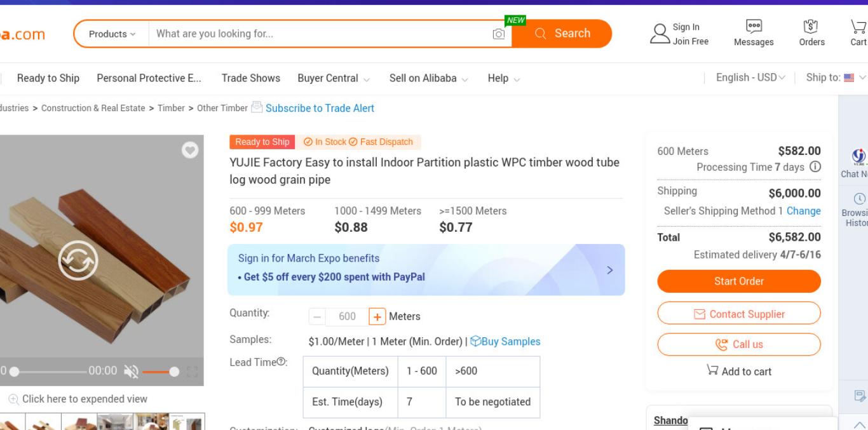This screenshot has height=430, width=868.
Task: Toggle fullscreen on the product video
Action: click(x=193, y=372)
